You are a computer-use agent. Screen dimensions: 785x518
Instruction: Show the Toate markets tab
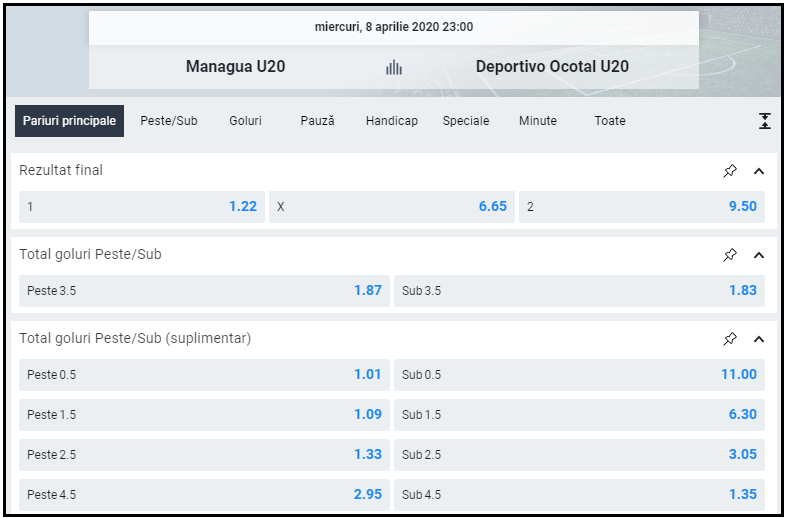click(610, 121)
